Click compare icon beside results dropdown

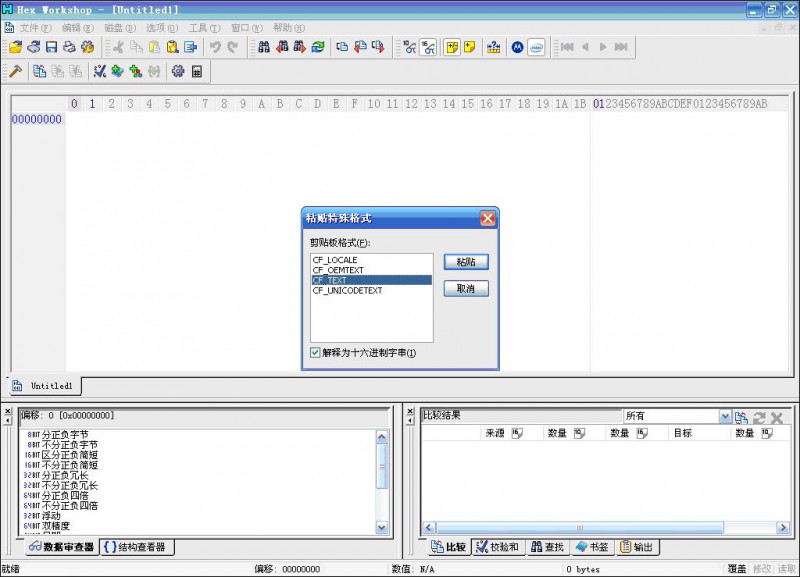point(741,418)
